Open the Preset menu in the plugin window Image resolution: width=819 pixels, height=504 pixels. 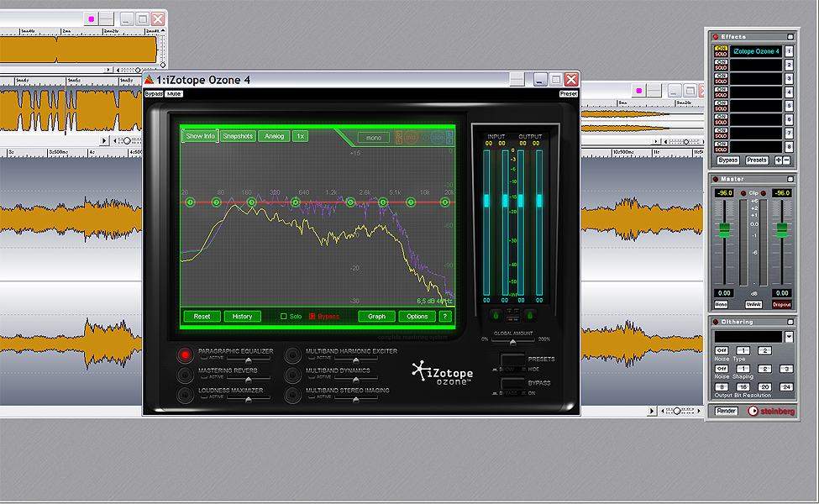tap(569, 94)
